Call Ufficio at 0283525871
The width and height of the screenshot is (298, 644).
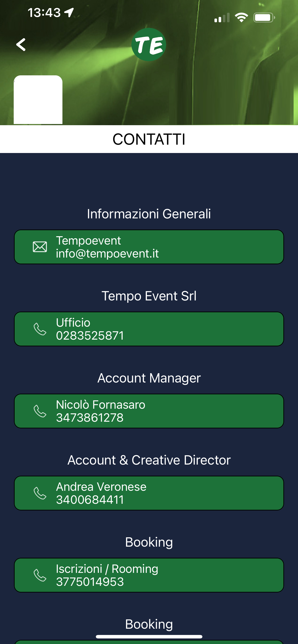[x=149, y=329]
